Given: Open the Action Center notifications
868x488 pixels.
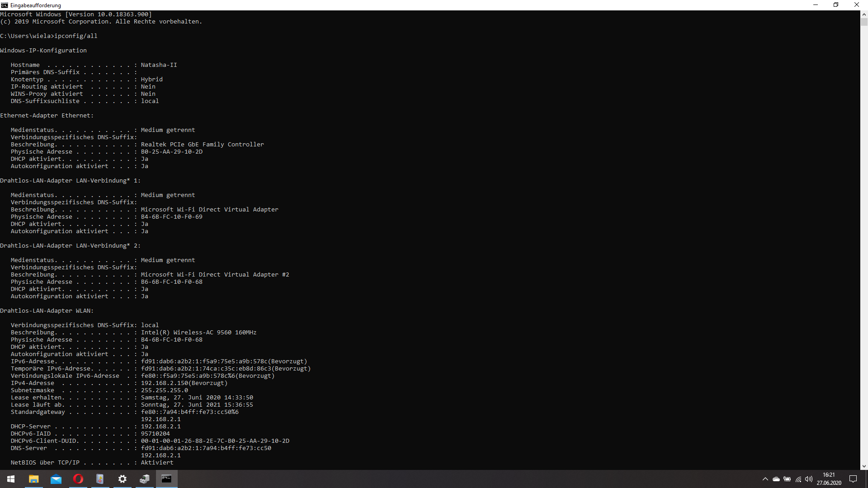Looking at the screenshot, I should pos(853,479).
